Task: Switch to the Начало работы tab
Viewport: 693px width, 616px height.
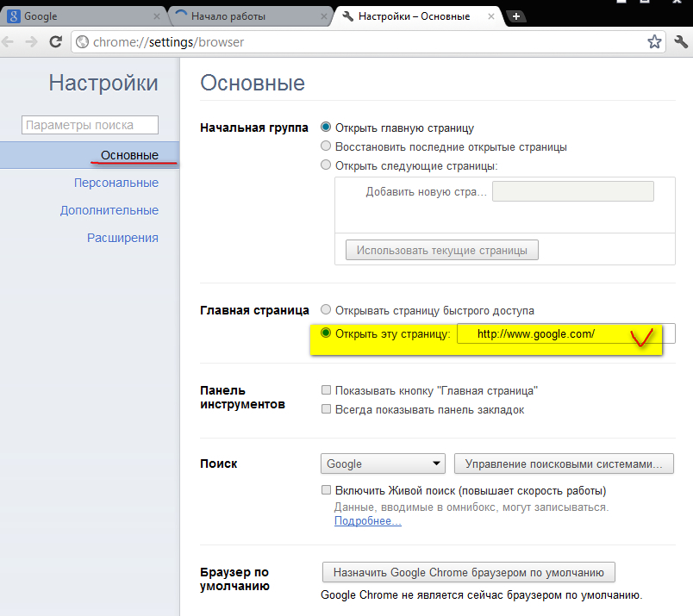Action: point(251,16)
